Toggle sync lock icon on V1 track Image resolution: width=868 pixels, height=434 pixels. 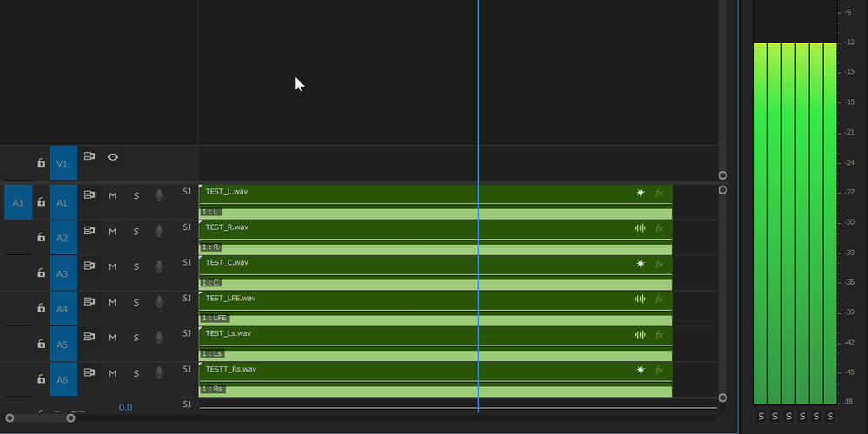89,156
